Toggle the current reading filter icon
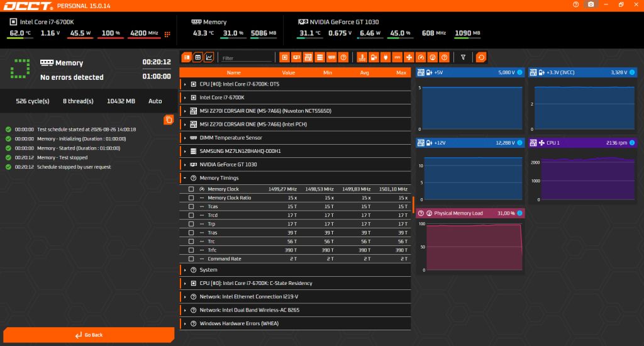This screenshot has width=644, height=346. coord(397,57)
